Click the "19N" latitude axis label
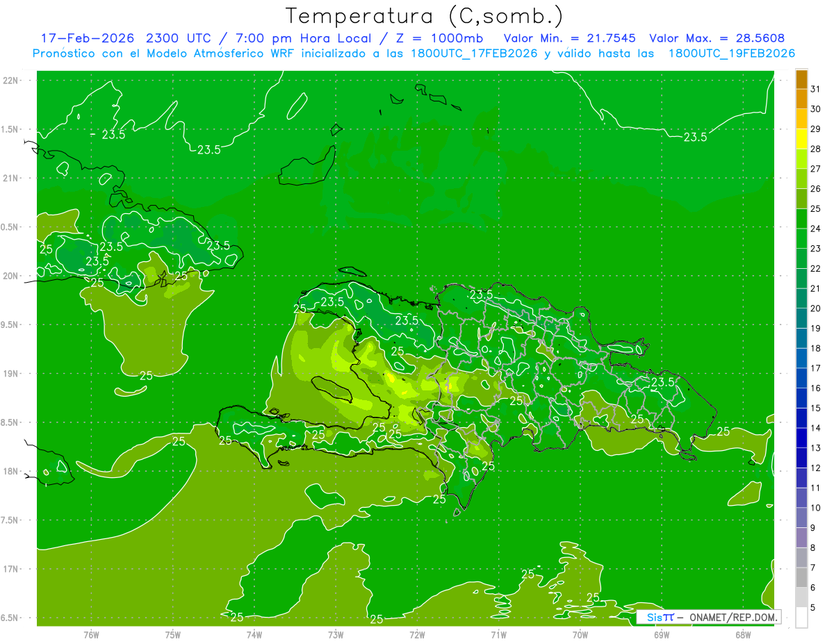This screenshot has height=644, width=834. 11,374
